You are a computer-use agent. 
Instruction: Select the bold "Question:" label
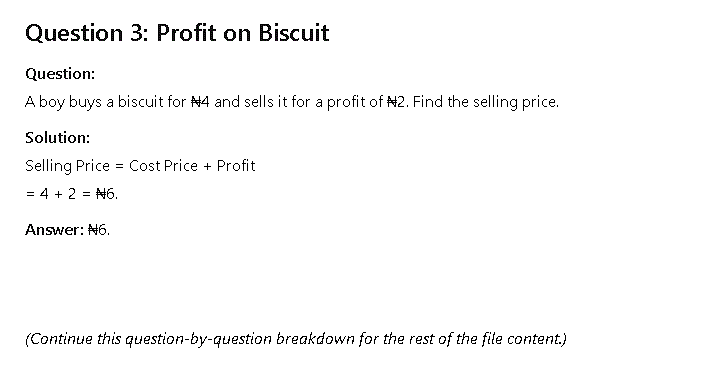pyautogui.click(x=60, y=74)
